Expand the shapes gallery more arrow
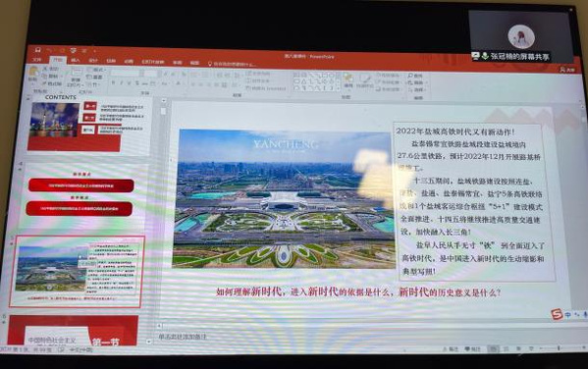This screenshot has height=369, width=588. (339, 88)
